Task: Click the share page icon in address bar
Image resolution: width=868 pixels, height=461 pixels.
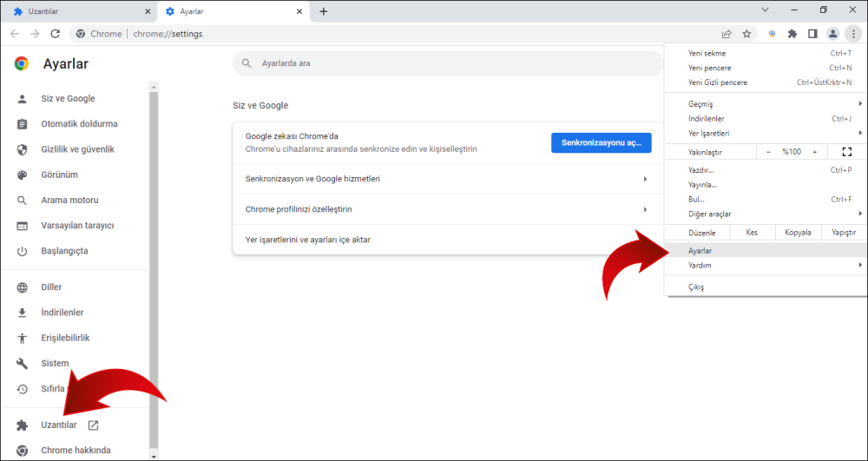Action: point(727,34)
